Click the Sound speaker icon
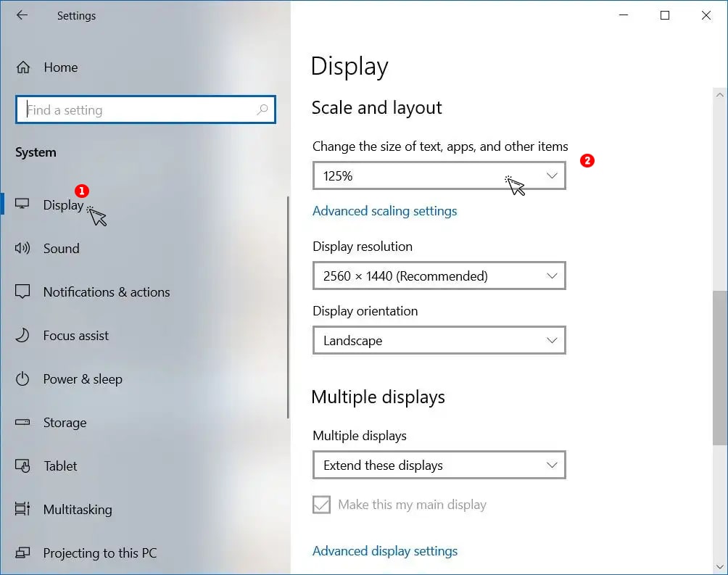The height and width of the screenshot is (575, 728). [x=22, y=248]
